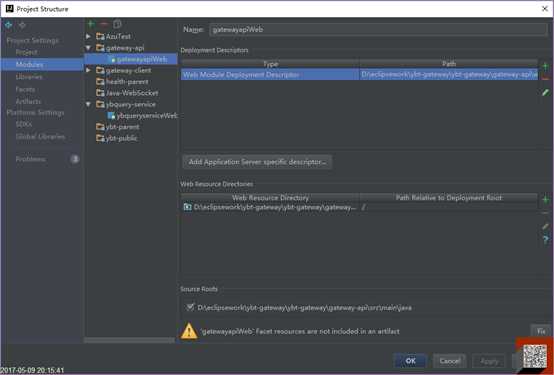This screenshot has height=375, width=554.
Task: Open the SDKs platform settings
Action: [24, 124]
